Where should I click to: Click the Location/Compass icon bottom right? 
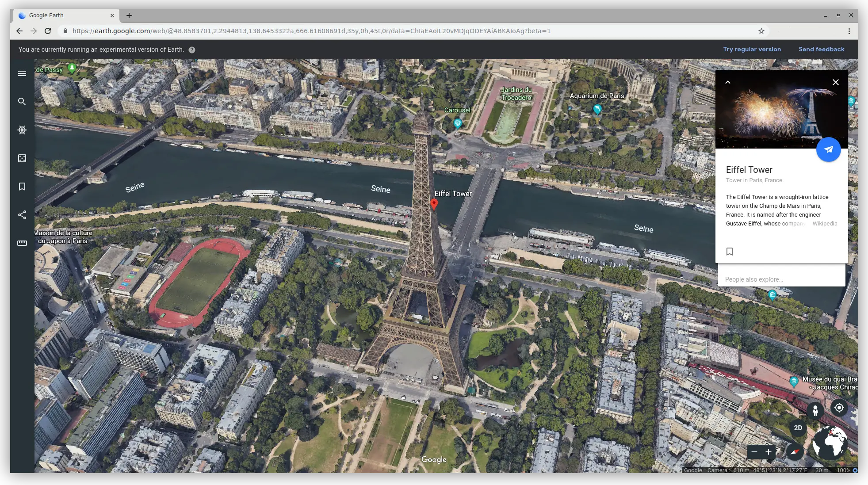[839, 408]
